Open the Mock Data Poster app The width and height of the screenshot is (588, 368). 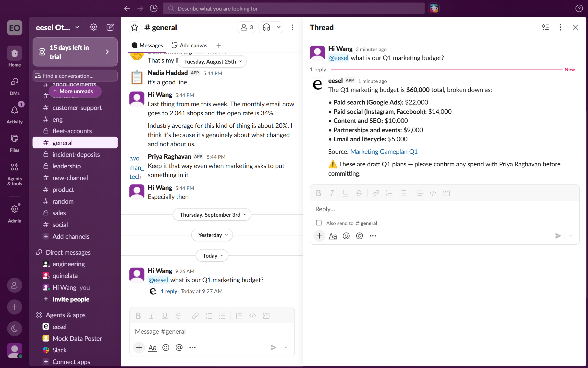(x=75, y=339)
